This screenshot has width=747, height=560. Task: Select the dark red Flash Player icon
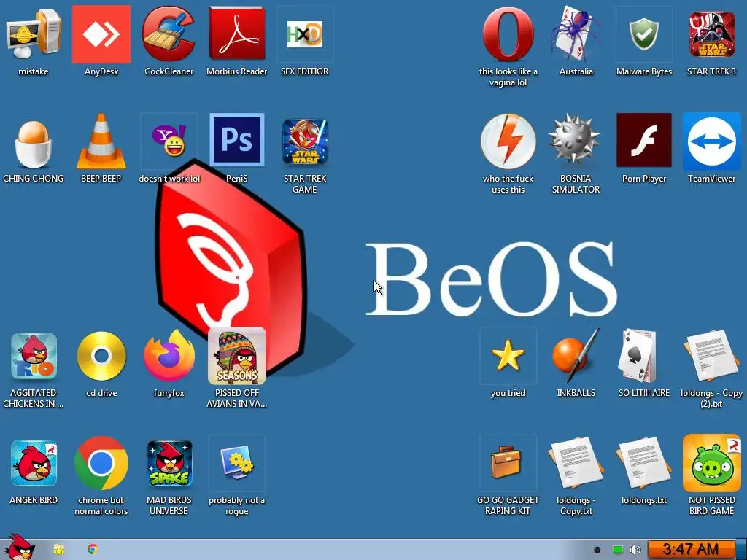(x=643, y=140)
